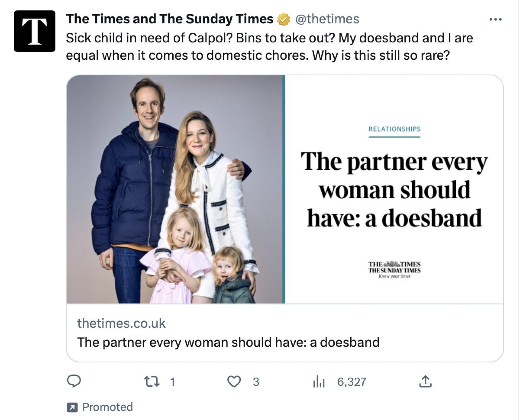Viewport: 523px width, 420px height.
Task: Click the RELATIONSHIPS section label
Action: (395, 129)
